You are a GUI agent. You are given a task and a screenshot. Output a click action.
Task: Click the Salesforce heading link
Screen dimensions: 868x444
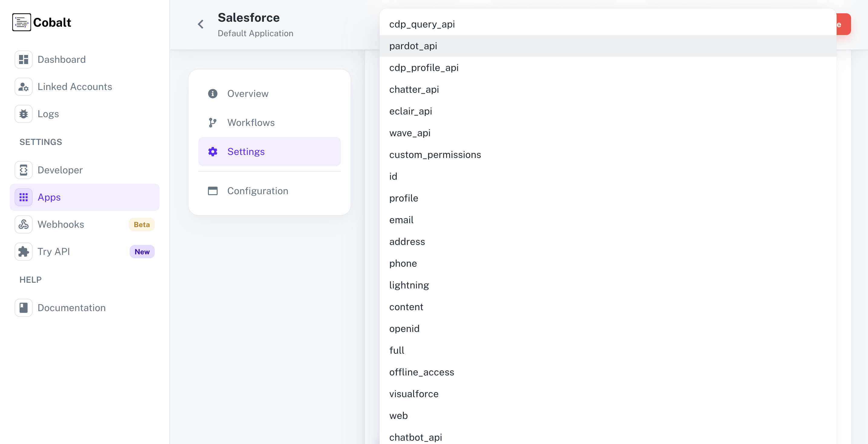249,17
